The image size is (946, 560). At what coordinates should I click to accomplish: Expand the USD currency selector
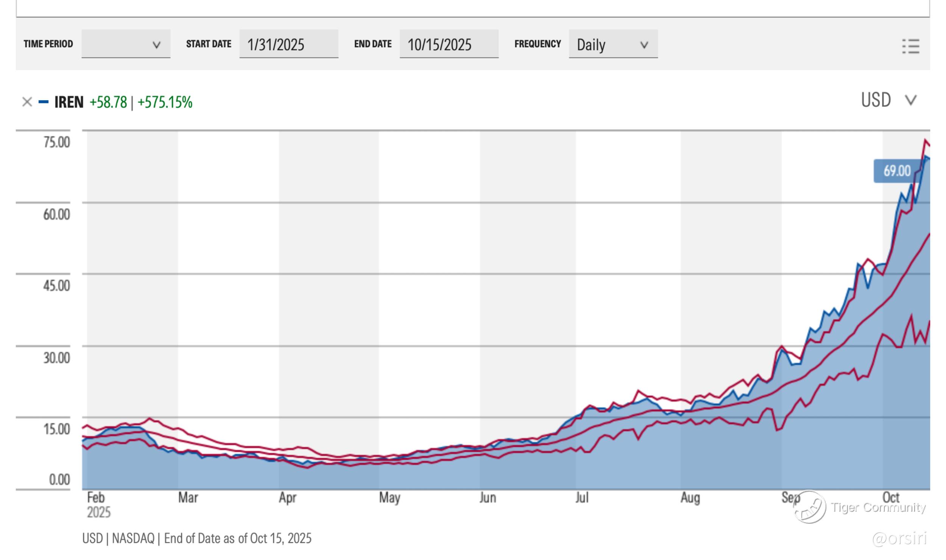tap(910, 100)
